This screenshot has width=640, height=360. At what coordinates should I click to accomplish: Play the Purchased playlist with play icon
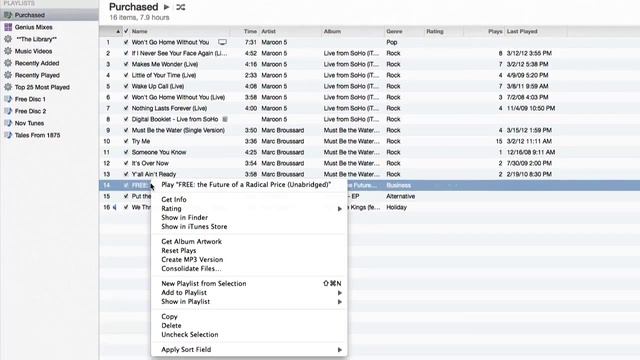tap(167, 7)
